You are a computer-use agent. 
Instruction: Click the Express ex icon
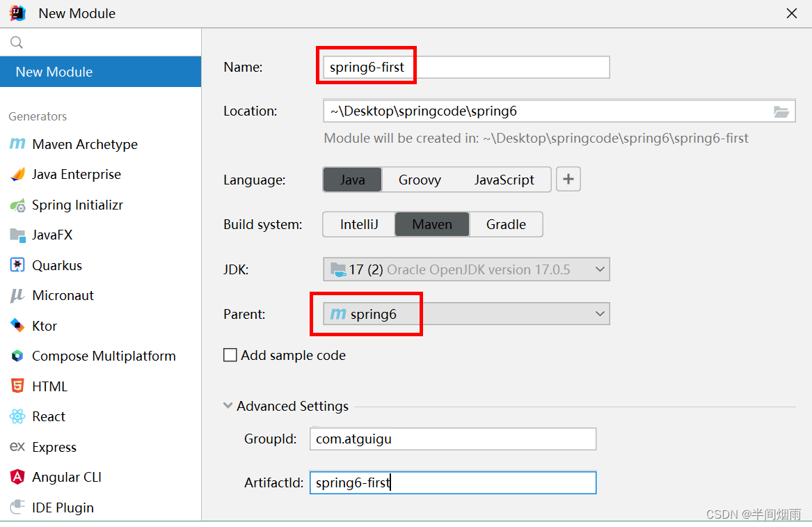point(17,447)
